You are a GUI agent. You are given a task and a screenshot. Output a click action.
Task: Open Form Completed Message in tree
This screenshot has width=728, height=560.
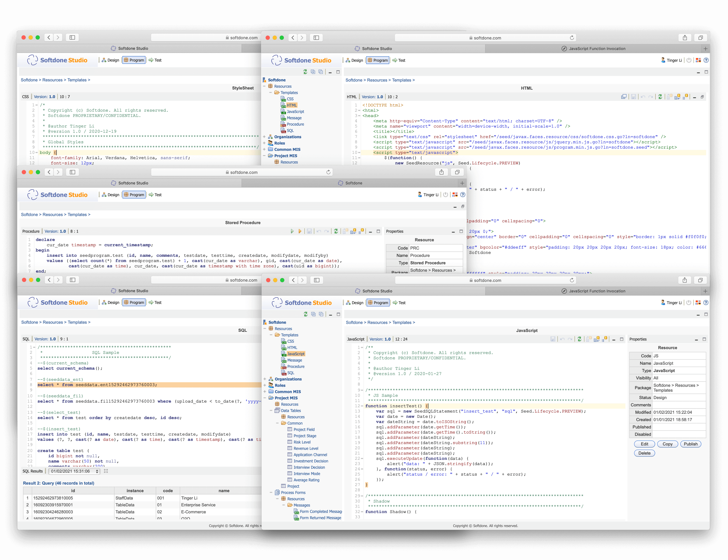tap(321, 512)
